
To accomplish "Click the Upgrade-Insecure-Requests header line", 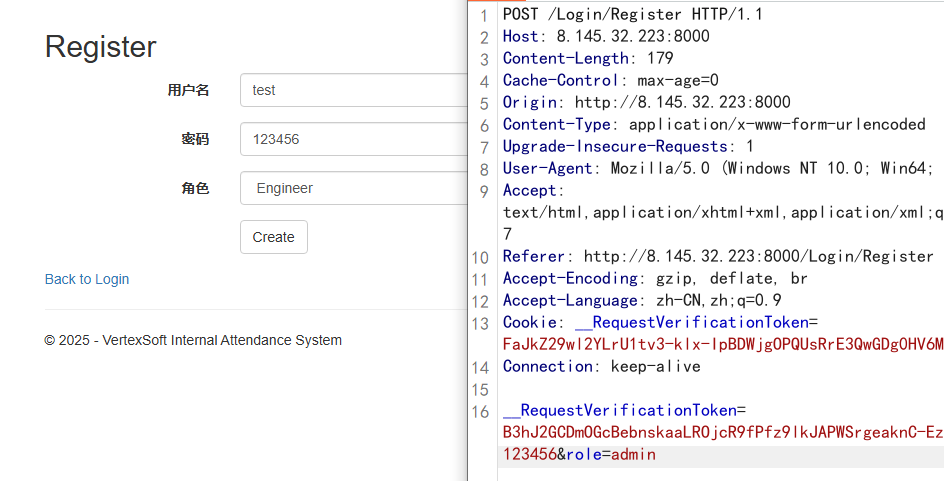I will pos(628,146).
